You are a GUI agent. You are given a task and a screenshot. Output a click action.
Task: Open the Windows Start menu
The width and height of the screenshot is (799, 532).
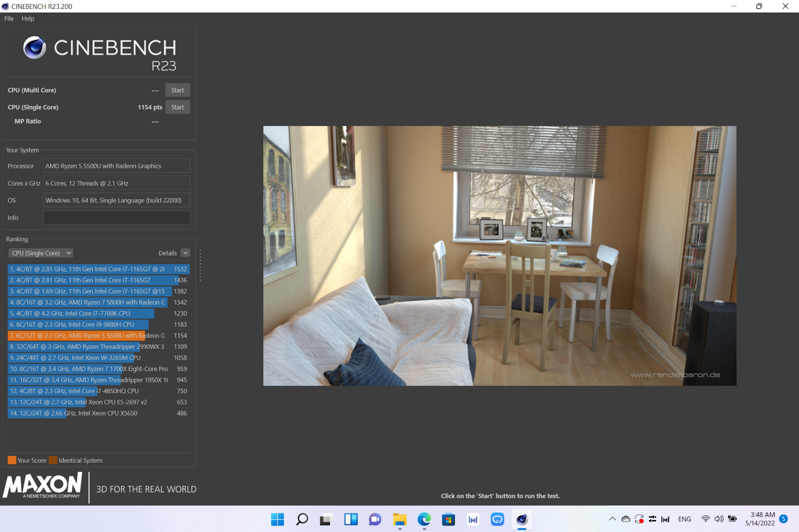click(x=278, y=520)
